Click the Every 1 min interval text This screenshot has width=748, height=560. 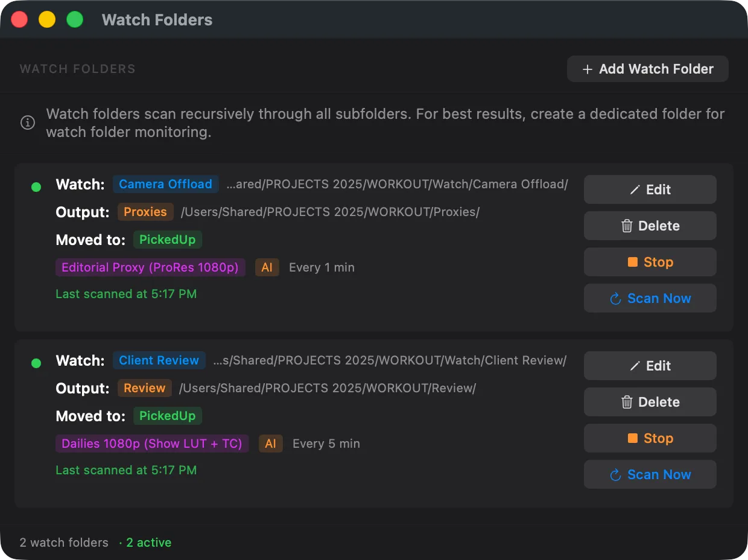click(322, 267)
